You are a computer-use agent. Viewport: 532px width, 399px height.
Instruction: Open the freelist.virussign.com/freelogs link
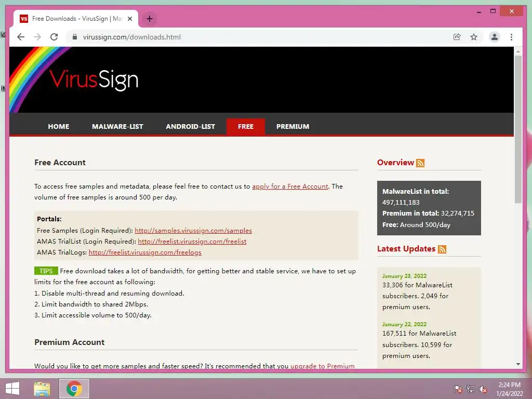(145, 252)
